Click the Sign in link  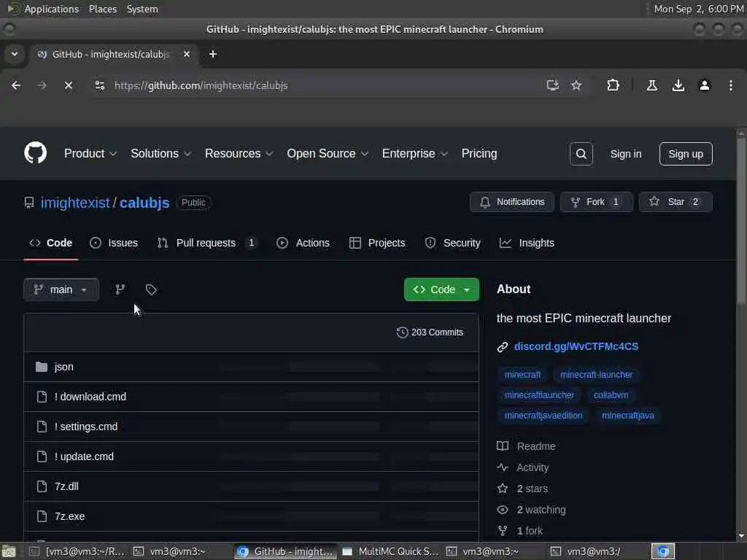pos(625,154)
